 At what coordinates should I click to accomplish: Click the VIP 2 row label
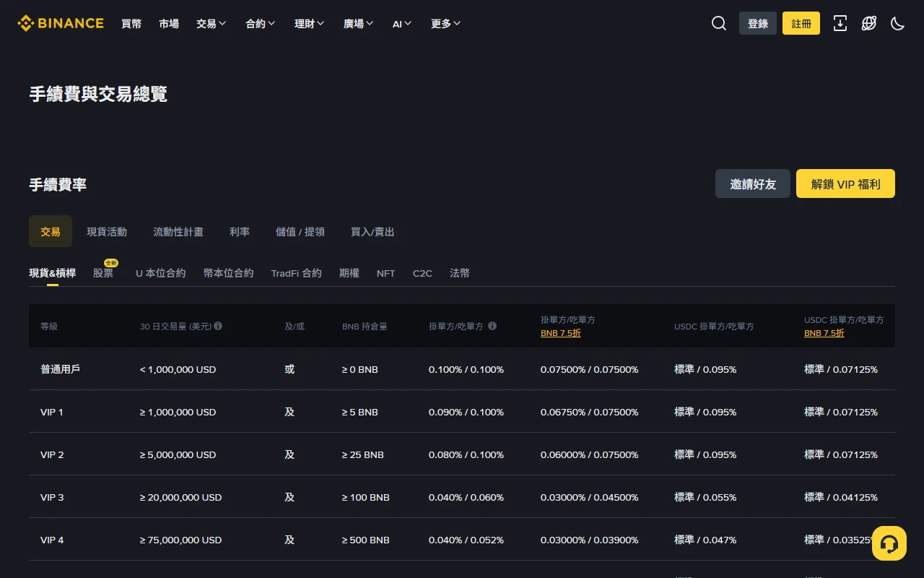(x=52, y=454)
